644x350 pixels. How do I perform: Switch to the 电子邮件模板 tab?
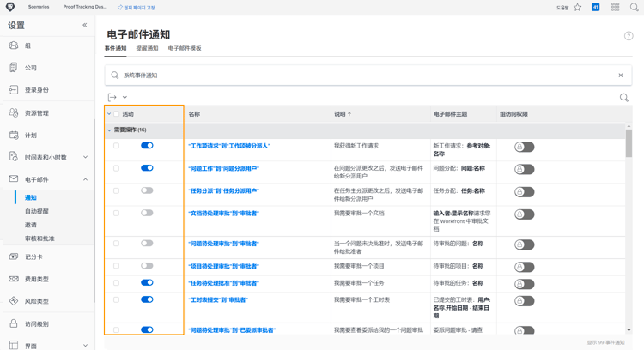pyautogui.click(x=185, y=48)
